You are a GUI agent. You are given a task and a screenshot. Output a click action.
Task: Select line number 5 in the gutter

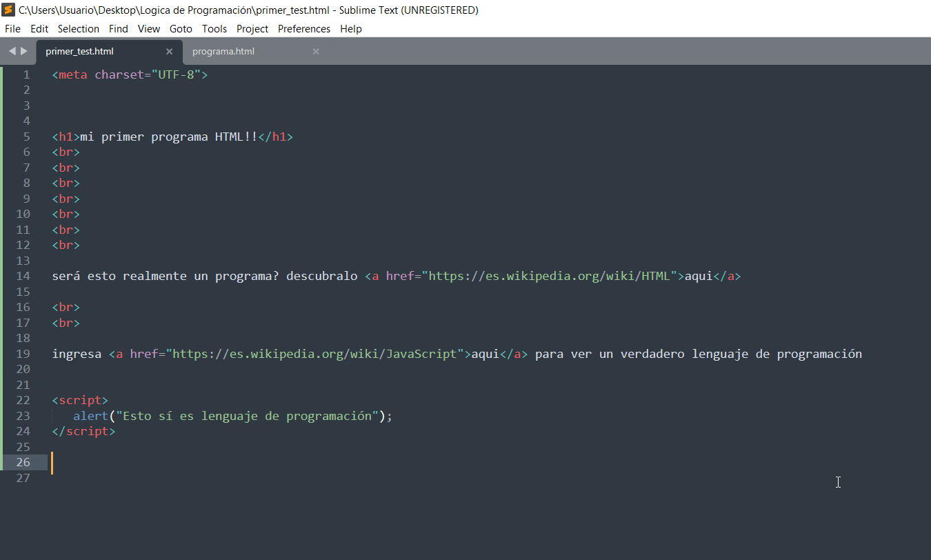coord(26,137)
